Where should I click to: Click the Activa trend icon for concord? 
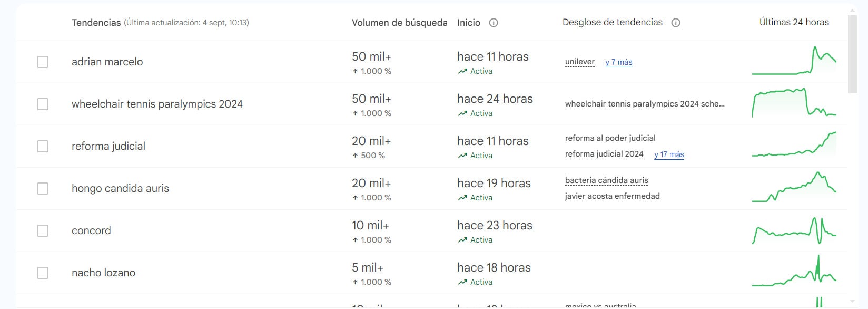click(x=462, y=240)
